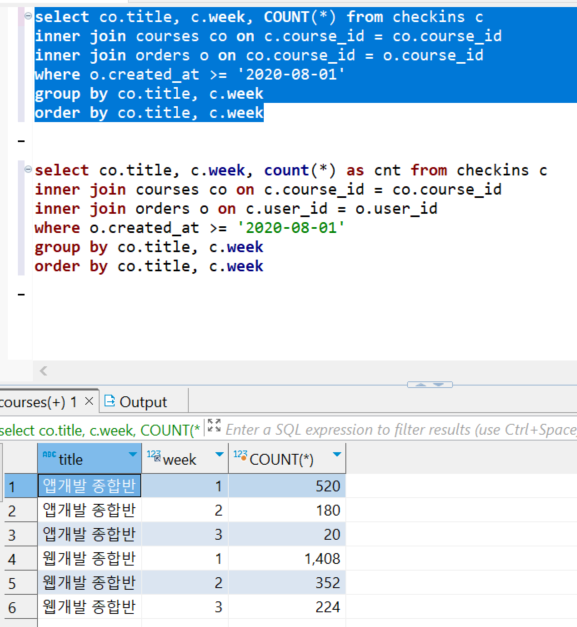Screen dimensions: 577x627
Task: Click the week cell in row 1
Action: click(185, 486)
